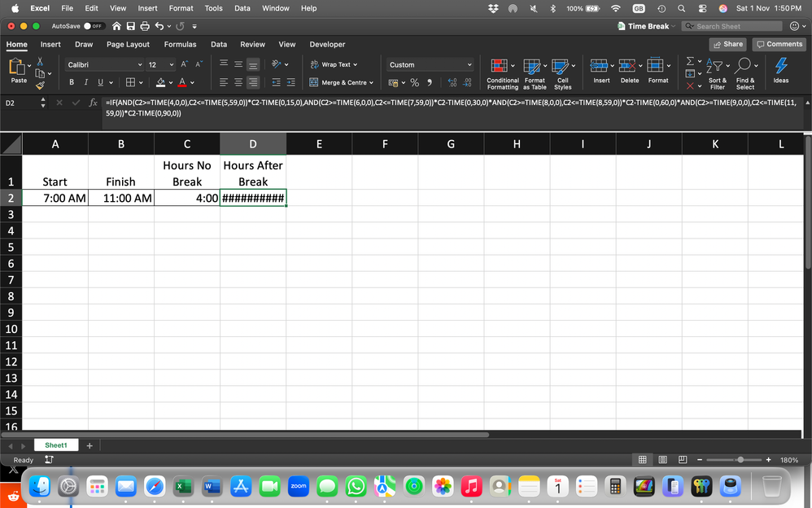Viewport: 812px width, 508px height.
Task: Click the Share button
Action: point(727,45)
